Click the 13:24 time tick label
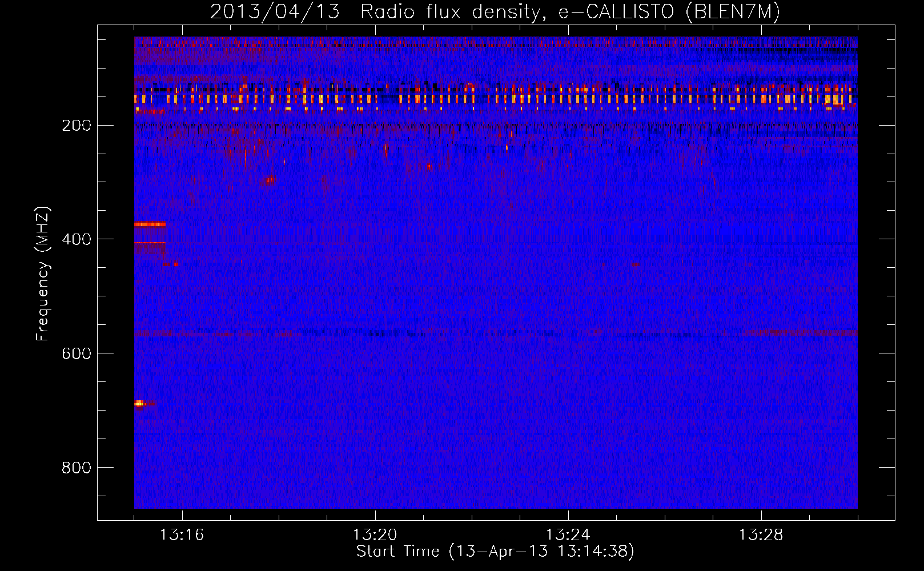The height and width of the screenshot is (571, 924). click(568, 535)
